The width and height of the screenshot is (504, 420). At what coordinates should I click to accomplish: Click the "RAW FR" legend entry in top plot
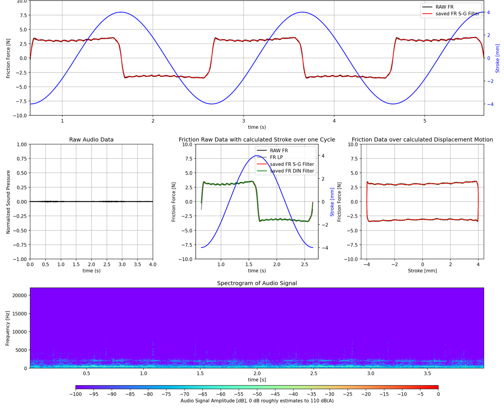(444, 7)
